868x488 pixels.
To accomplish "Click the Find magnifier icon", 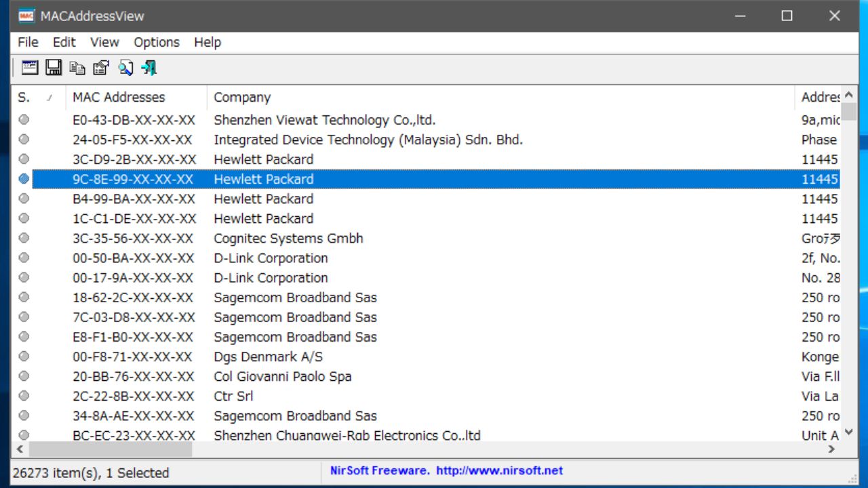I will click(125, 67).
